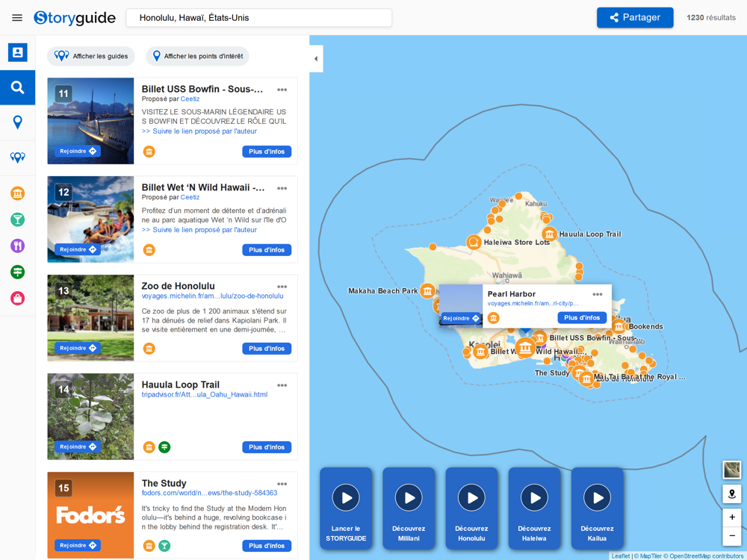Toggle the teal cocktail bar category filter

coord(18,220)
